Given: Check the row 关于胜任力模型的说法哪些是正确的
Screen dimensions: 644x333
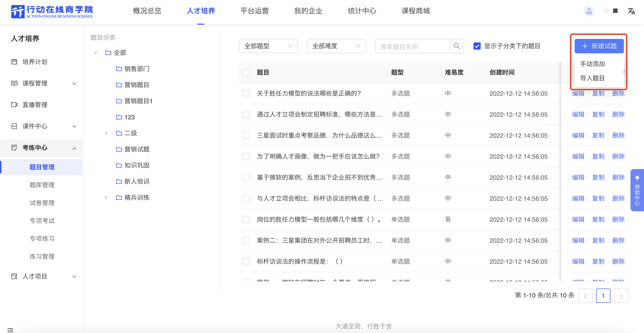Looking at the screenshot, I should (x=246, y=93).
